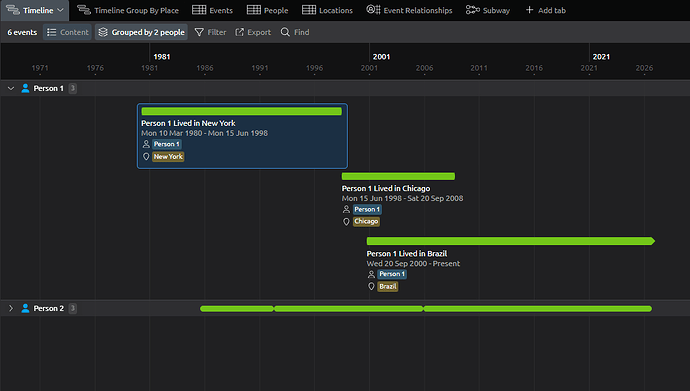This screenshot has height=391, width=690.
Task: Click the Person 1 event count badge
Action: click(x=73, y=88)
